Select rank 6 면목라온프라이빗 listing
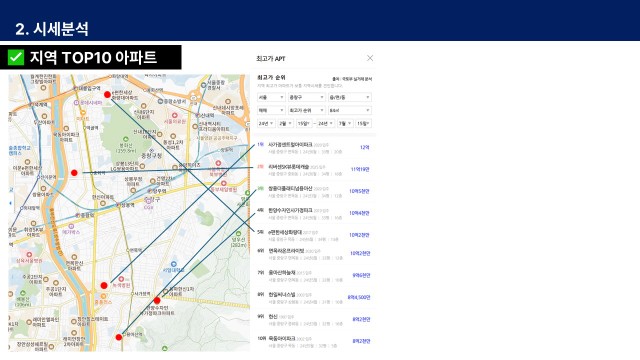The height and width of the screenshot is (360, 640). coord(313,254)
